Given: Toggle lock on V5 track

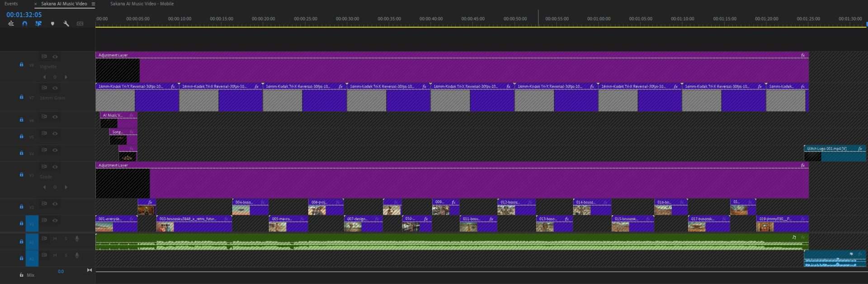Looking at the screenshot, I should click(21, 136).
